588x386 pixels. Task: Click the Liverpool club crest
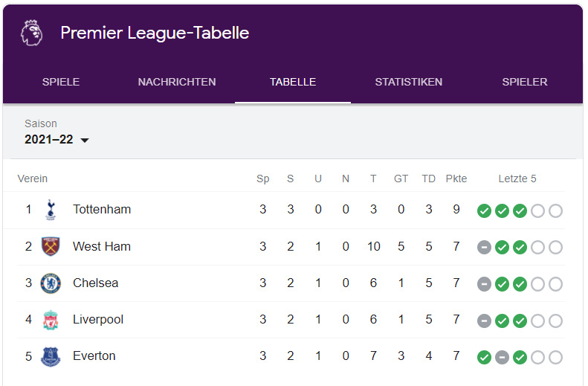click(51, 320)
